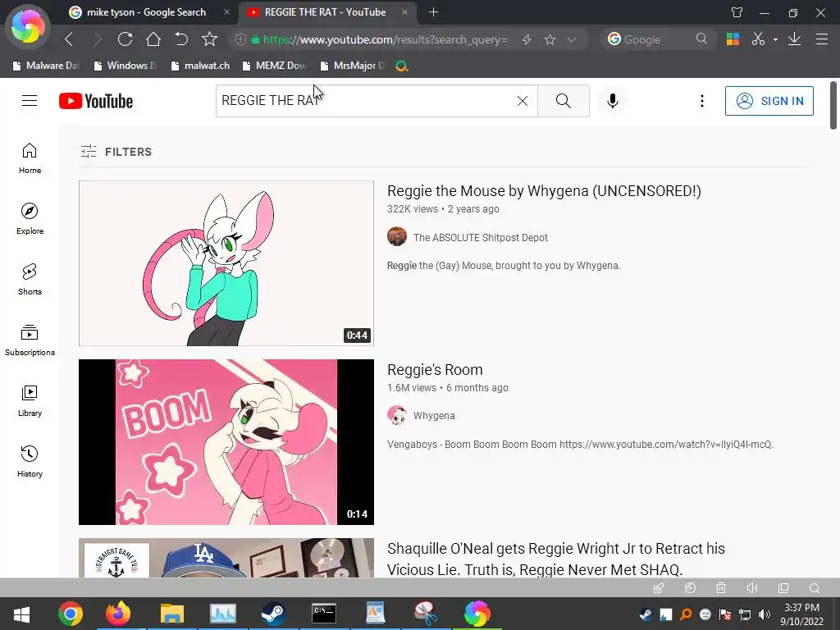This screenshot has height=630, width=840.
Task: Toggle the browser mute sound icon
Action: (752, 588)
